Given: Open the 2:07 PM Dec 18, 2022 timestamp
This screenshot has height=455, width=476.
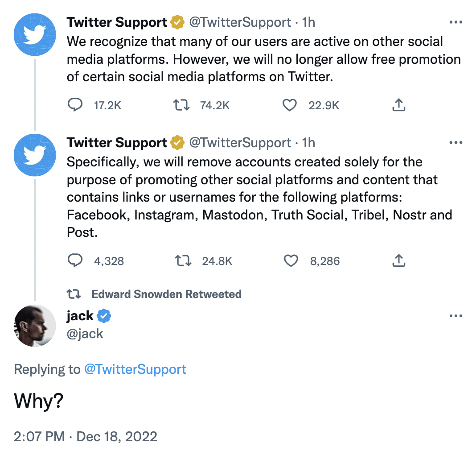Looking at the screenshot, I should (x=85, y=436).
